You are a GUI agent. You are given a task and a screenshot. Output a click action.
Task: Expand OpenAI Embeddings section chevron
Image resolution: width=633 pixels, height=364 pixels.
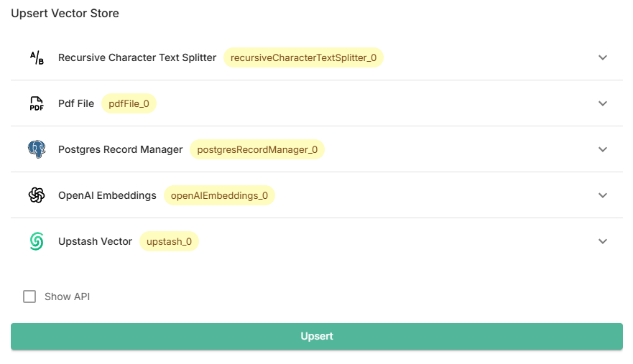coord(603,195)
